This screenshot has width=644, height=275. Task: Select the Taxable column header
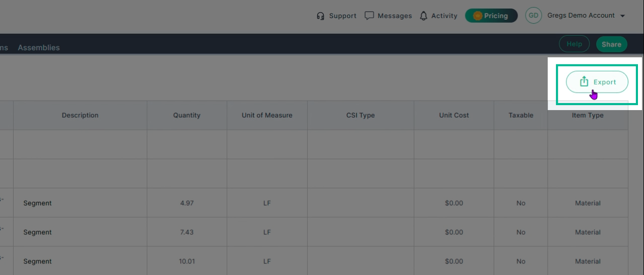(521, 115)
